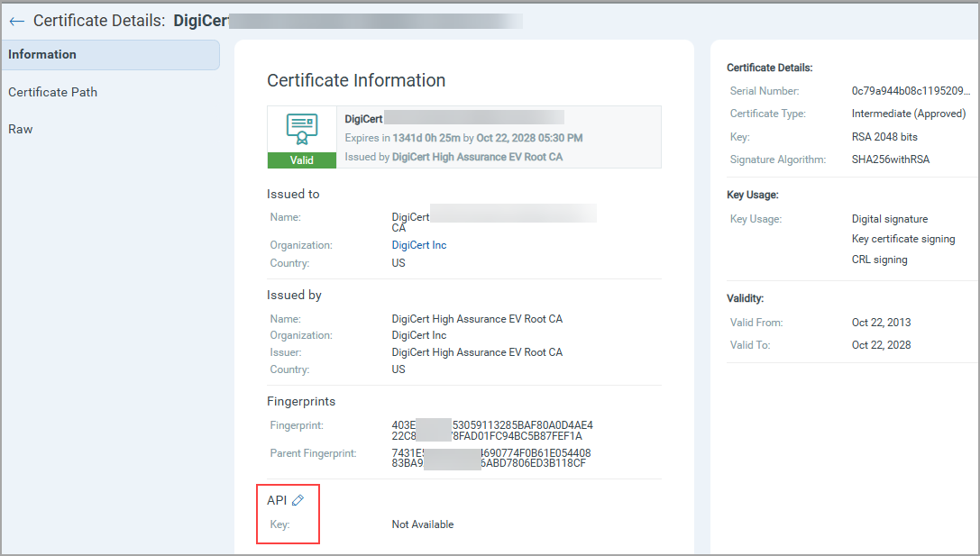980x556 pixels.
Task: Click the Validity section heading
Action: [x=745, y=298]
